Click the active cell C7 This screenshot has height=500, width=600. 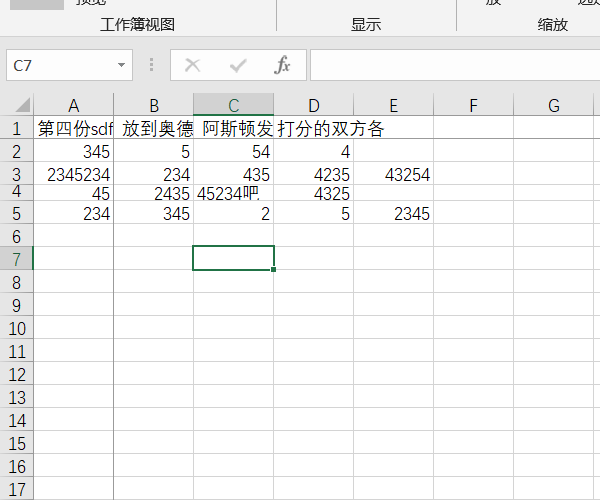click(x=233, y=258)
